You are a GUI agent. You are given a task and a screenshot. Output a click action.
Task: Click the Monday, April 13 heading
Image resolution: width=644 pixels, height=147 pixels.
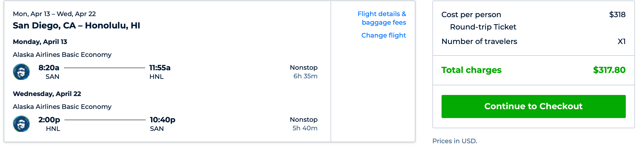[40, 42]
